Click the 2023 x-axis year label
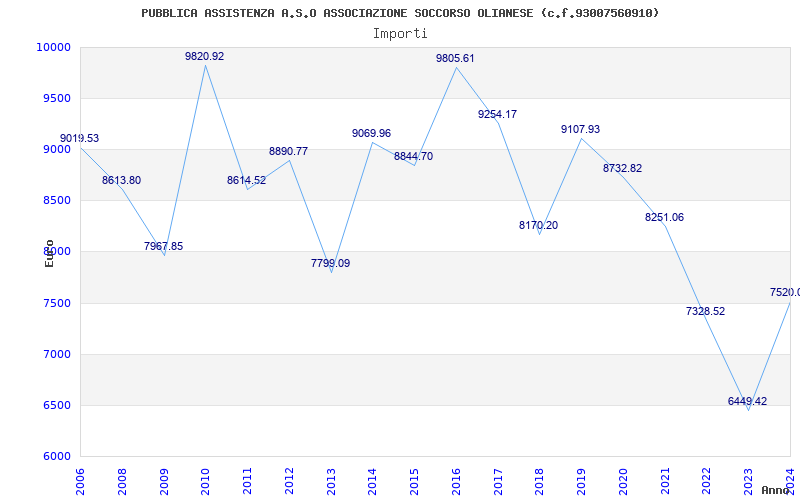This screenshot has height=500, width=800. coord(749,482)
